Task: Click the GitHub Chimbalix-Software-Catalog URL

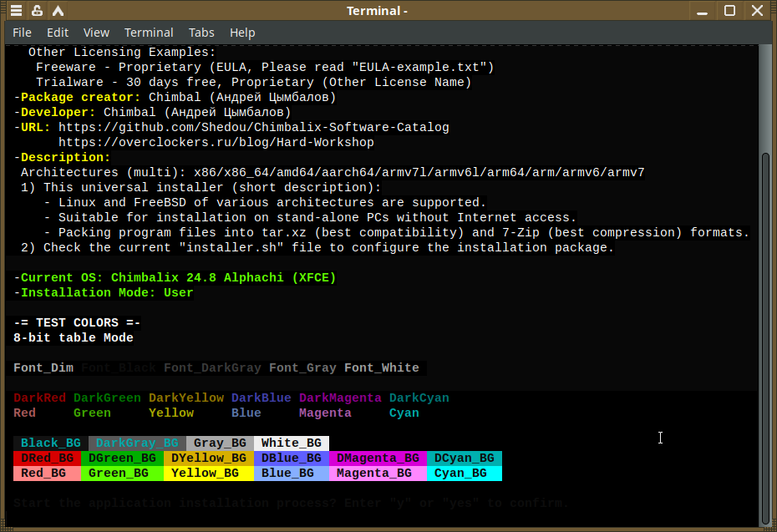Action: (x=254, y=127)
